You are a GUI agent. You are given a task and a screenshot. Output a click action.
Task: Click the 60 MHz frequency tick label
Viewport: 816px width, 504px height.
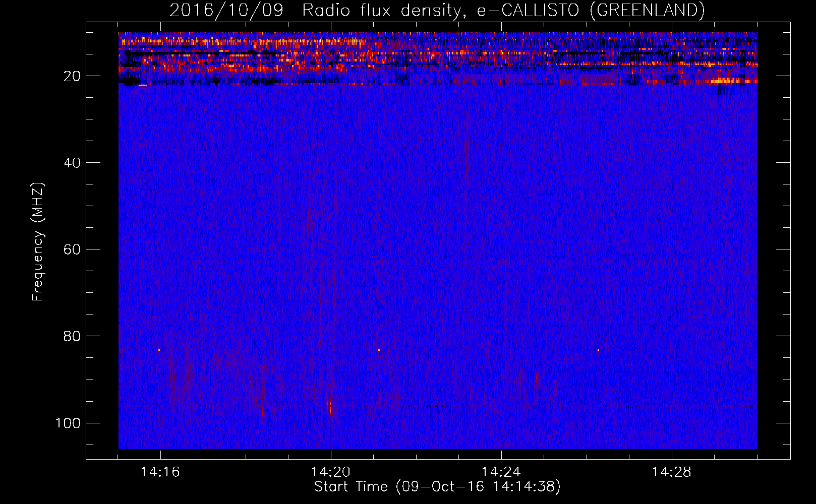[x=72, y=249]
